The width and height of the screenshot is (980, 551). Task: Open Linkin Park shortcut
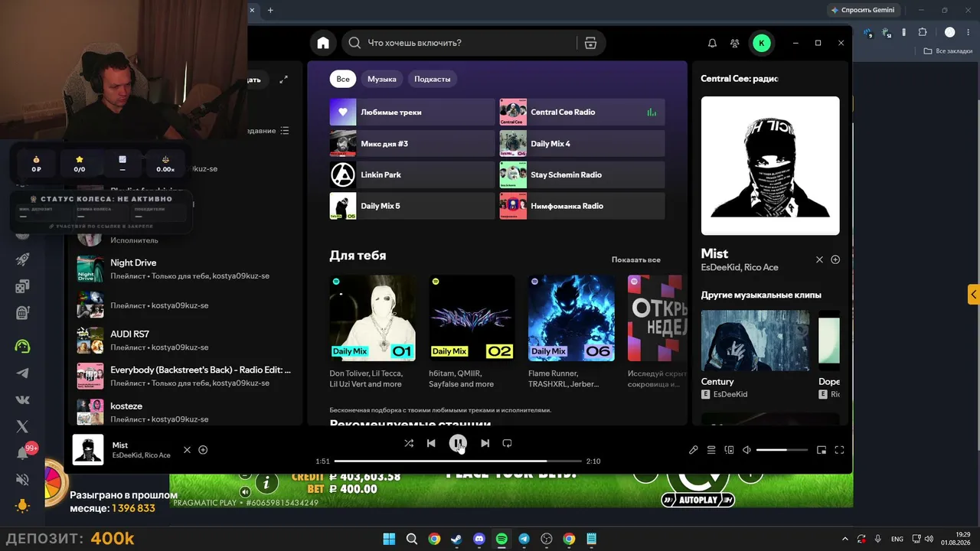pyautogui.click(x=412, y=174)
